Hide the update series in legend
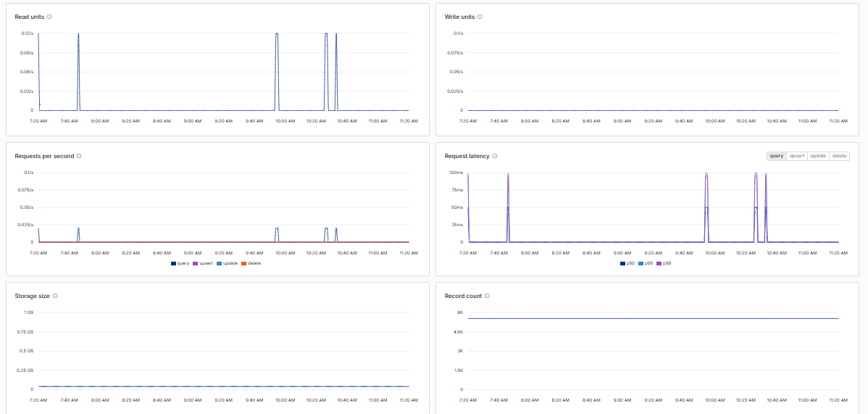 coord(227,263)
